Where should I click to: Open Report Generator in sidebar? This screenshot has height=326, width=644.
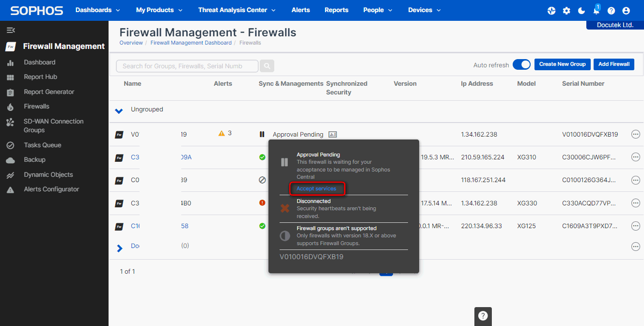tap(49, 92)
